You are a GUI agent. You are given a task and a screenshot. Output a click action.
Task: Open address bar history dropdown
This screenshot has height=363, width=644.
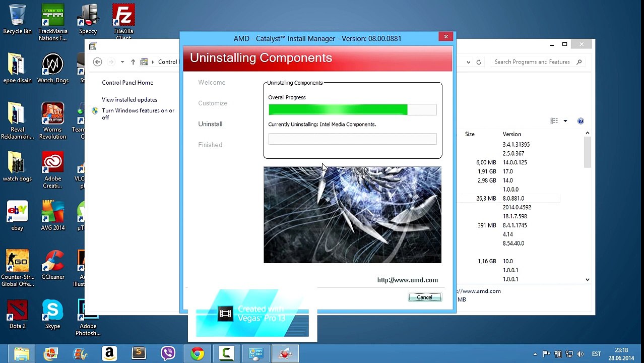469,62
